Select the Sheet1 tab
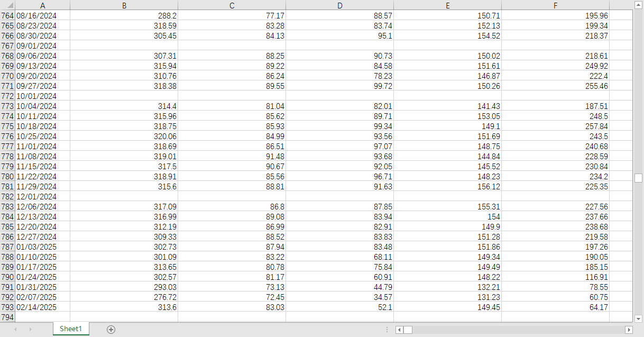Image resolution: width=644 pixels, height=337 pixels. coord(71,329)
